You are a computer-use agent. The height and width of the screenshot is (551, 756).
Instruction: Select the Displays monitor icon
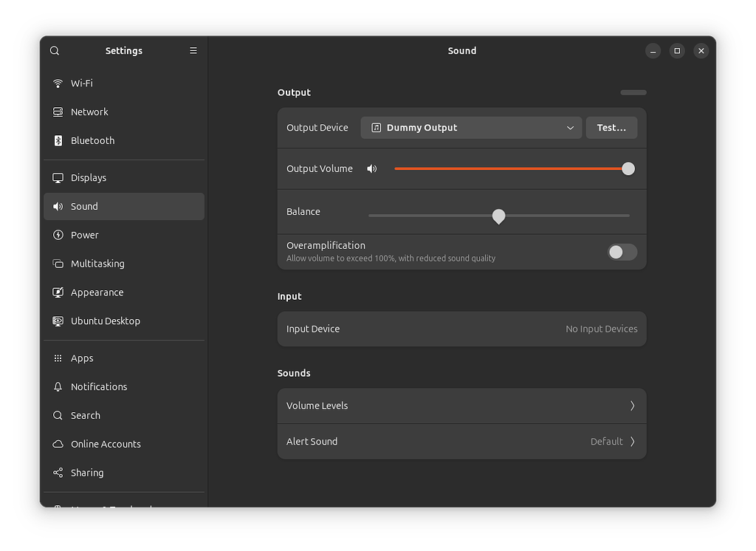pyautogui.click(x=58, y=177)
